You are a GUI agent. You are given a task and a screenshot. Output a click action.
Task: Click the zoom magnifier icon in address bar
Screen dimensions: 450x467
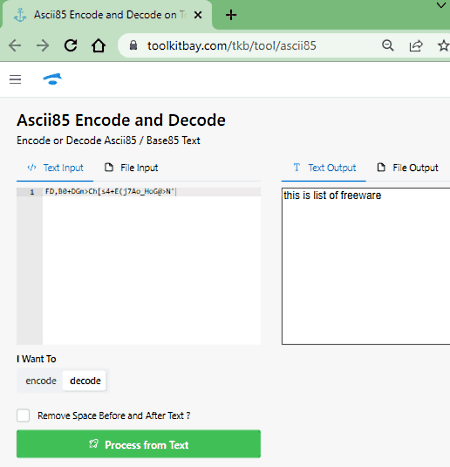tap(388, 45)
